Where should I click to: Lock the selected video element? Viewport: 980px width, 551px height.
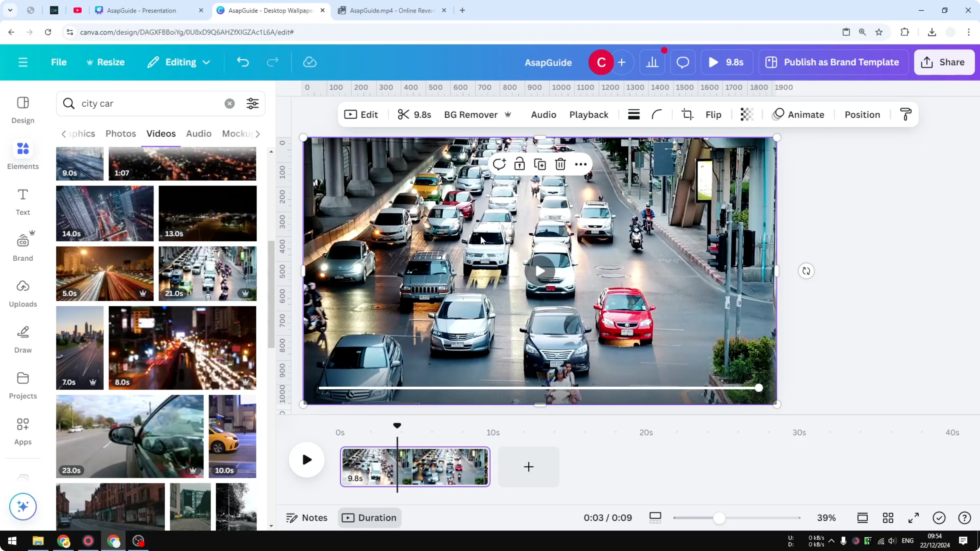[520, 164]
